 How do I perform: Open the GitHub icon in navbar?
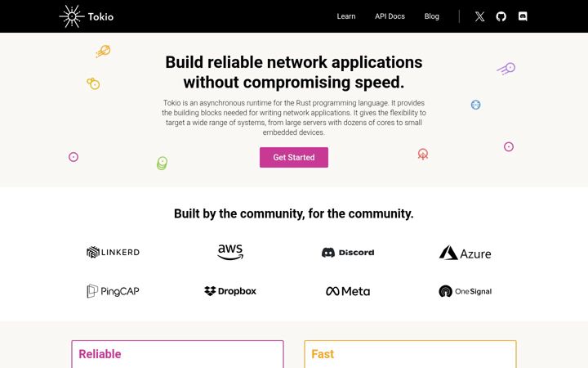(x=501, y=16)
